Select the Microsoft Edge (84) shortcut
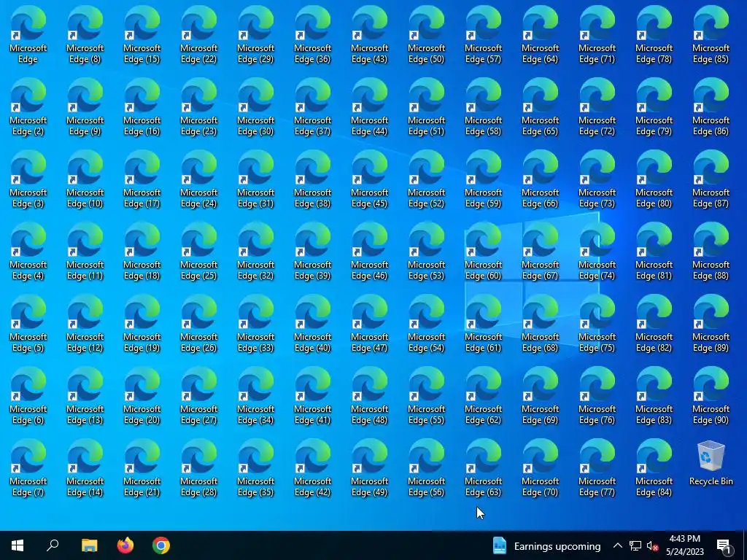The width and height of the screenshot is (747, 560). point(654,469)
